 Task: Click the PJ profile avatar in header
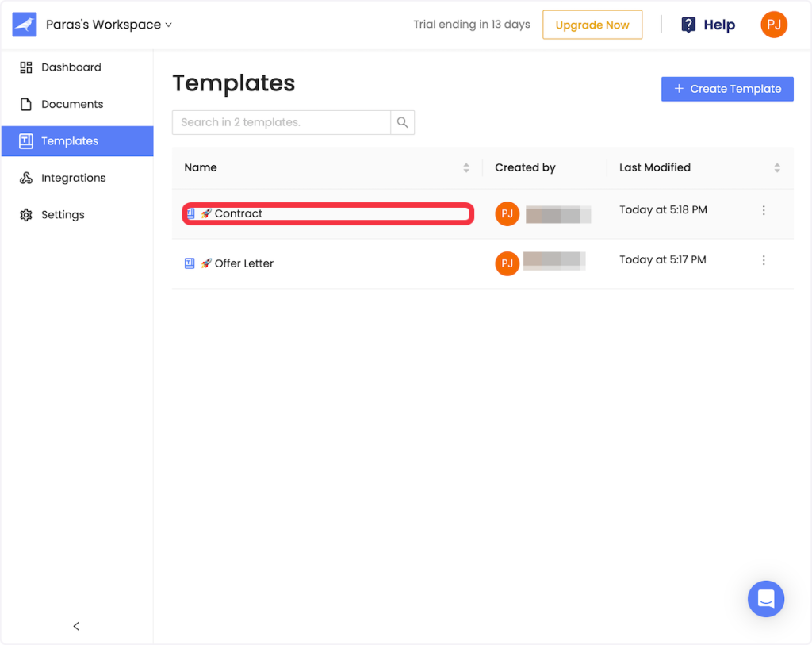773,25
